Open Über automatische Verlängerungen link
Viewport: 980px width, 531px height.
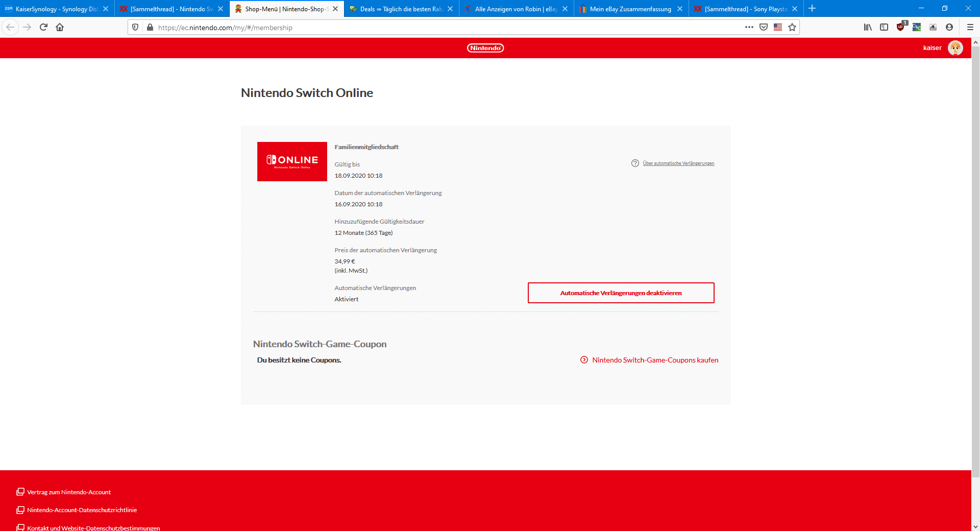678,163
